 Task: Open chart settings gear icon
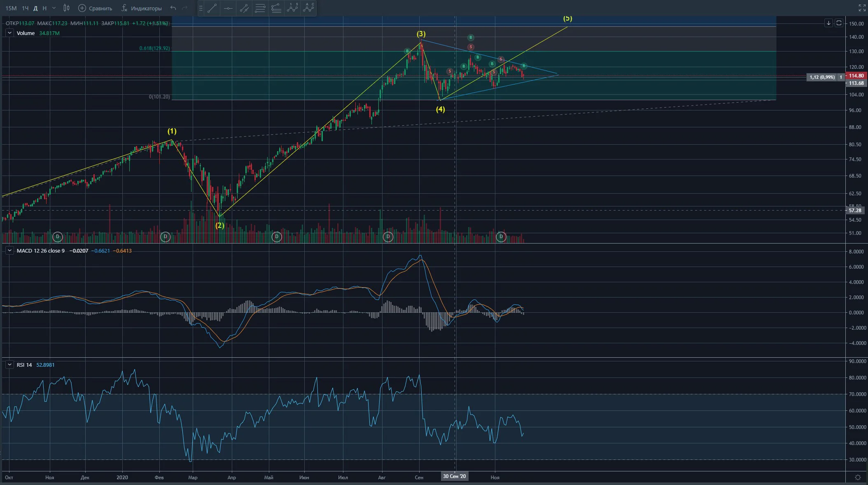pyautogui.click(x=858, y=477)
